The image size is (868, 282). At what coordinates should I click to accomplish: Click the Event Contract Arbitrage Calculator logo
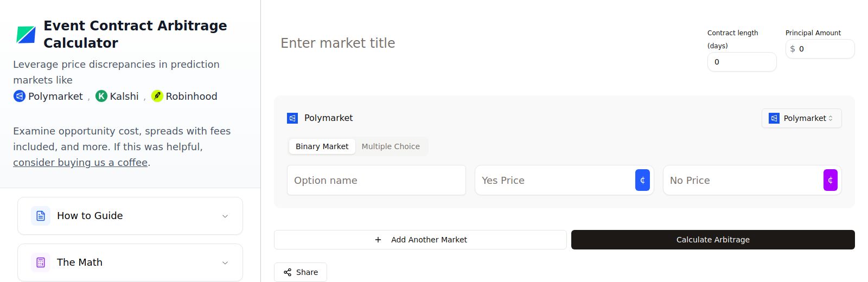[x=26, y=35]
